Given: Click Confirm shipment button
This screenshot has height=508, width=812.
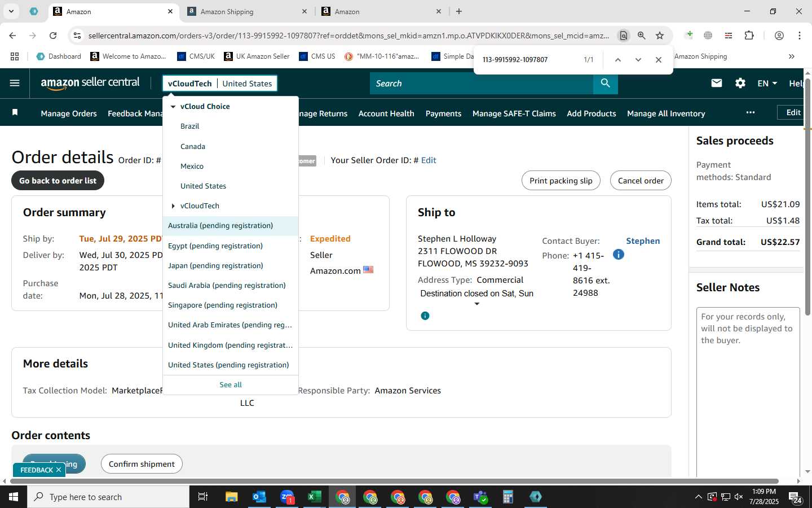Looking at the screenshot, I should point(142,464).
